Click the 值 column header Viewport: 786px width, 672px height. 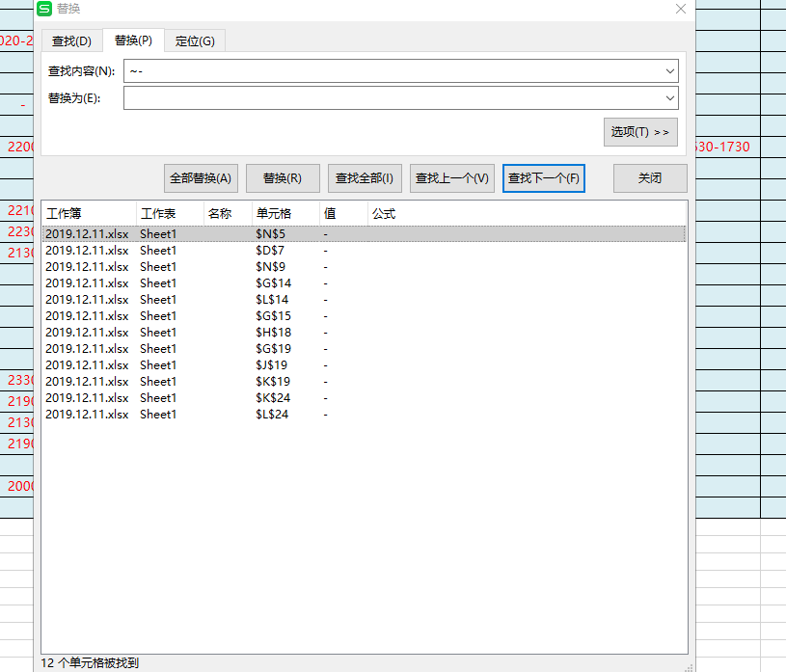click(344, 214)
